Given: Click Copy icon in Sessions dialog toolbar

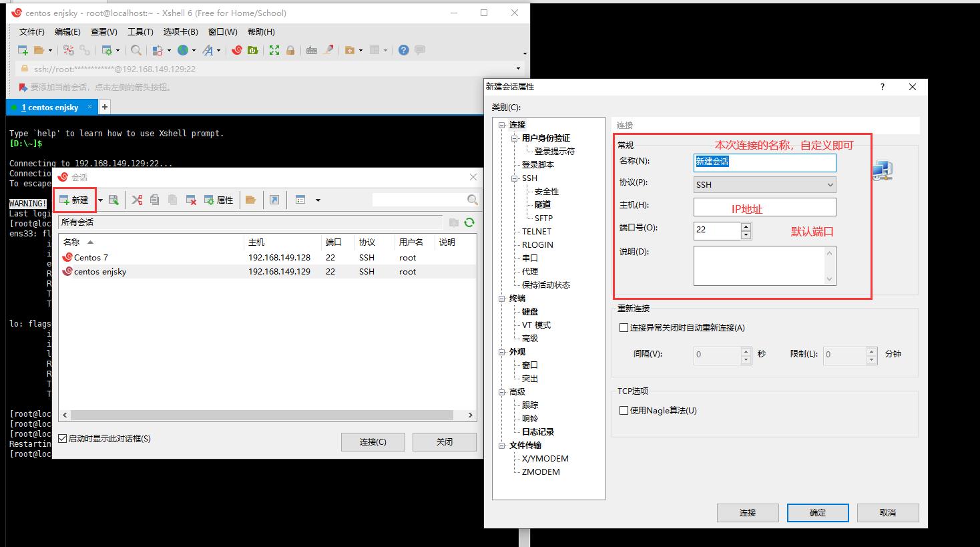Looking at the screenshot, I should click(x=155, y=200).
